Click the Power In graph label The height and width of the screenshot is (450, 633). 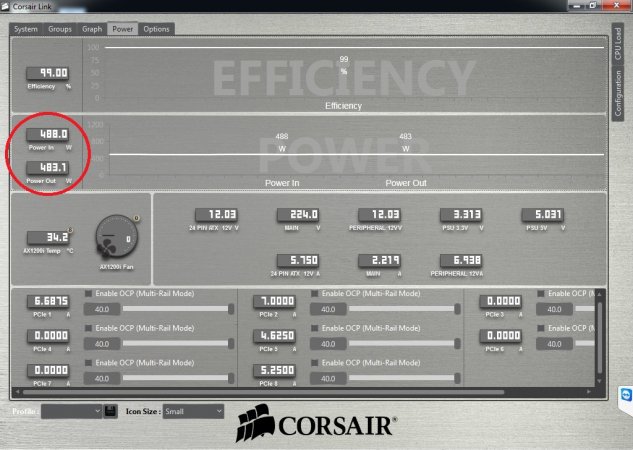[282, 183]
